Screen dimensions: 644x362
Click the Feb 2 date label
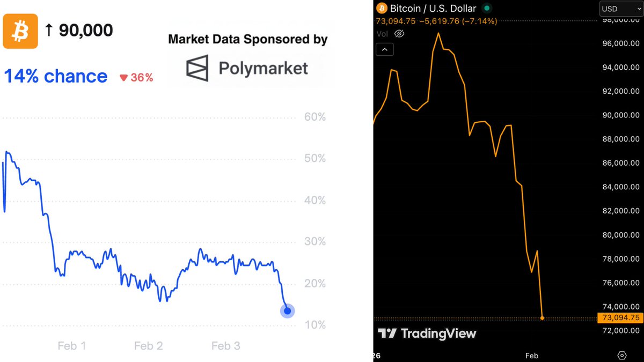(x=148, y=346)
